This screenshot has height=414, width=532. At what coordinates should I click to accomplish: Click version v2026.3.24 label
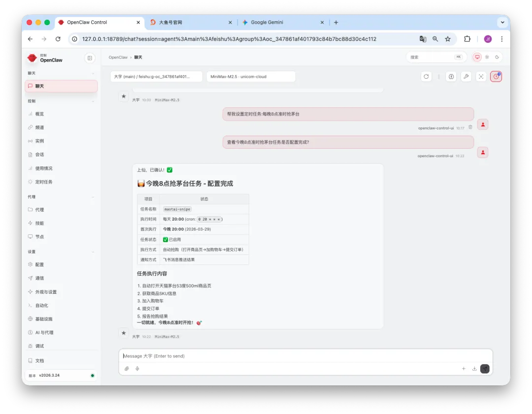click(x=49, y=375)
